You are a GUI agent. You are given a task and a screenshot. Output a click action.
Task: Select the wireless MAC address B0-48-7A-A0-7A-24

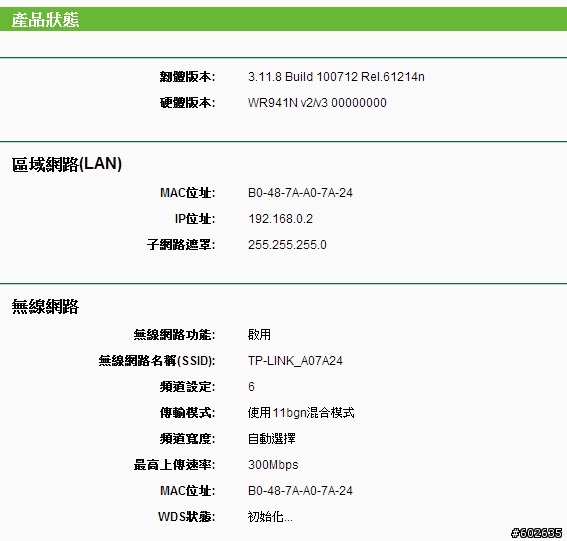300,491
